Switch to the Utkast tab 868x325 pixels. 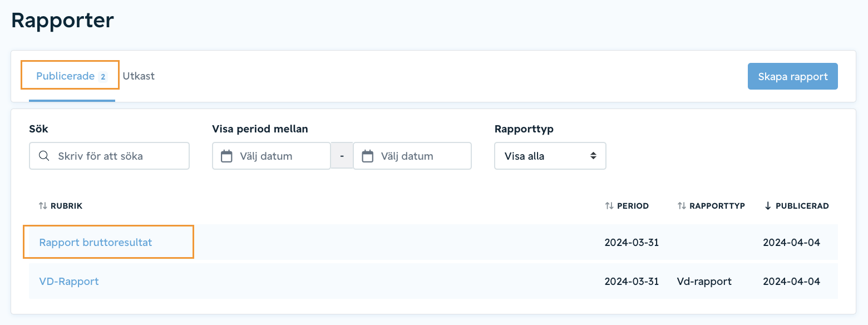139,76
